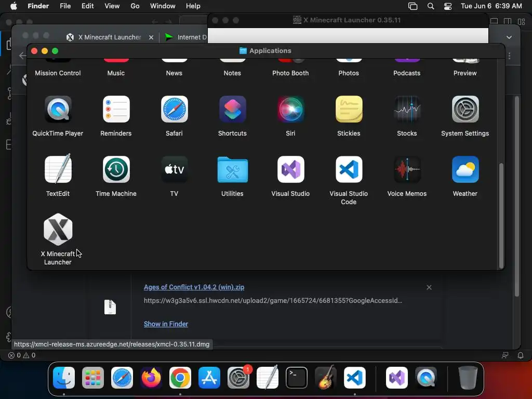The image size is (532, 399).
Task: Select the TextEdit app icon
Action: point(58,169)
